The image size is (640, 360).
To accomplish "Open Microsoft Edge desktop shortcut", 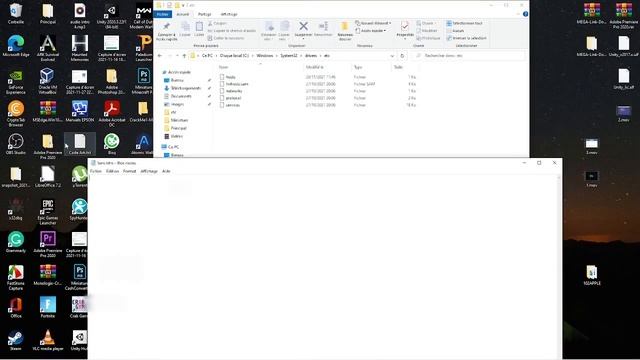I will coord(16,46).
